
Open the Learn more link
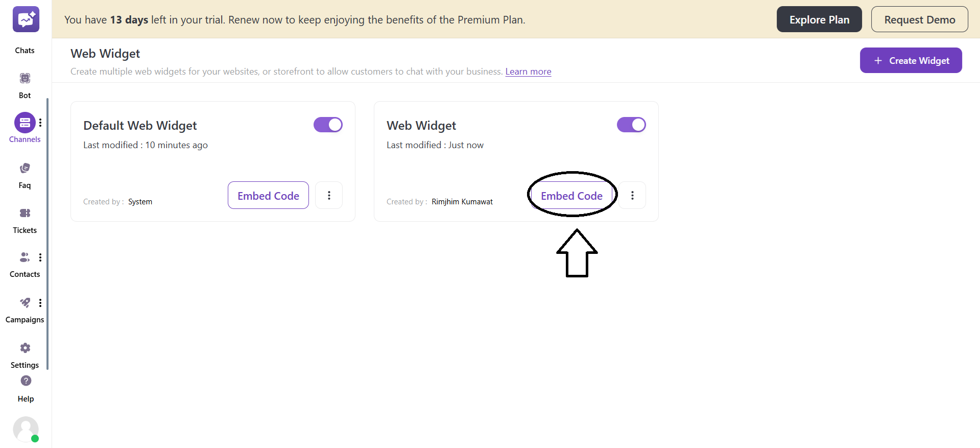[528, 72]
